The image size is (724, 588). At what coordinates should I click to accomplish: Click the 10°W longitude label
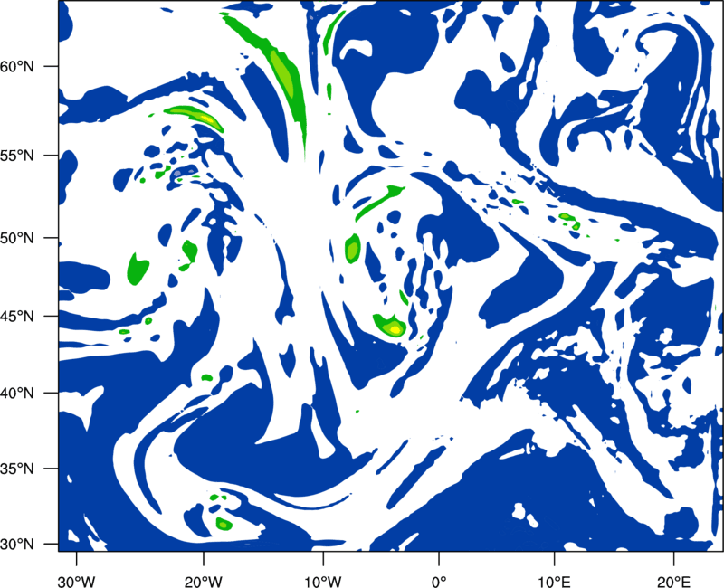point(323,582)
